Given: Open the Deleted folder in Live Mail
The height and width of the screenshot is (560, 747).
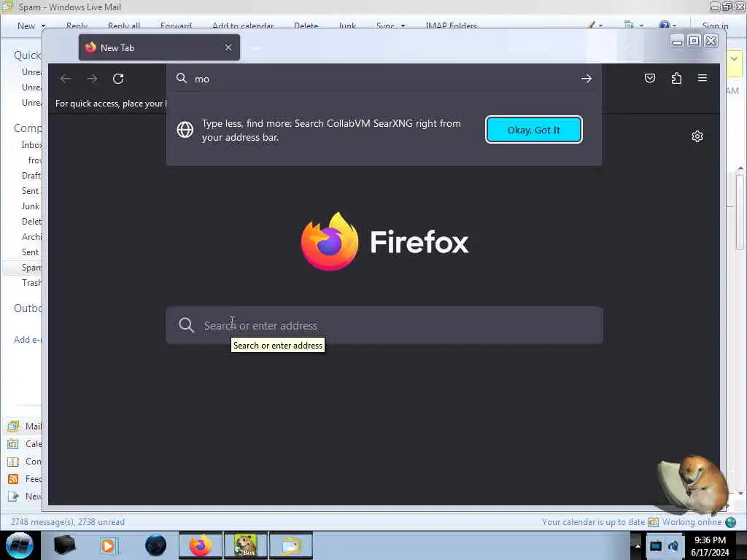Looking at the screenshot, I should 31,222.
